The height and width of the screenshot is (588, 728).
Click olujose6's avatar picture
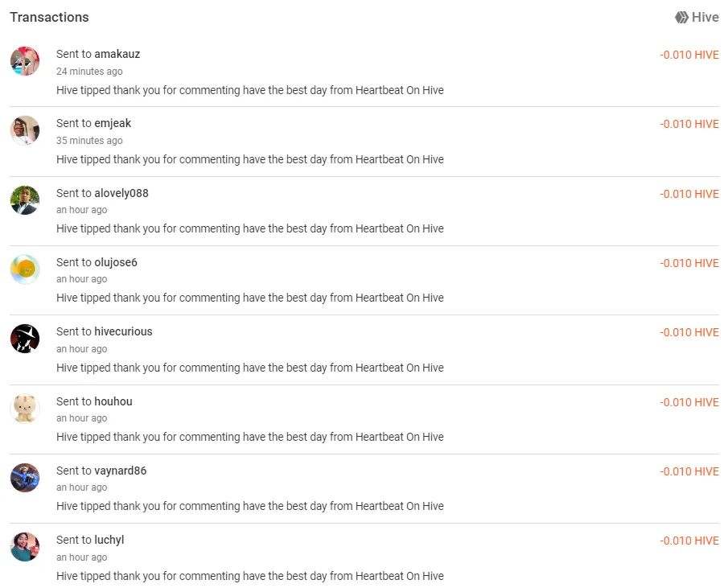pos(25,269)
